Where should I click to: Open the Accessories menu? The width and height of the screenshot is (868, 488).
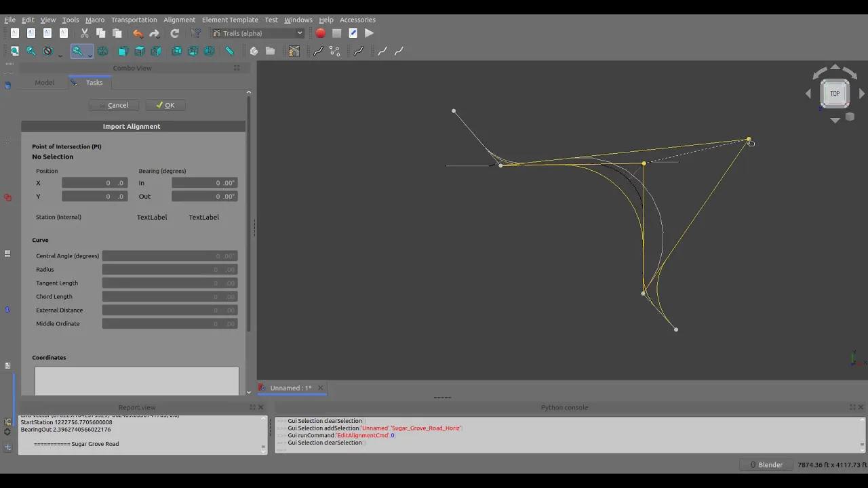(357, 20)
